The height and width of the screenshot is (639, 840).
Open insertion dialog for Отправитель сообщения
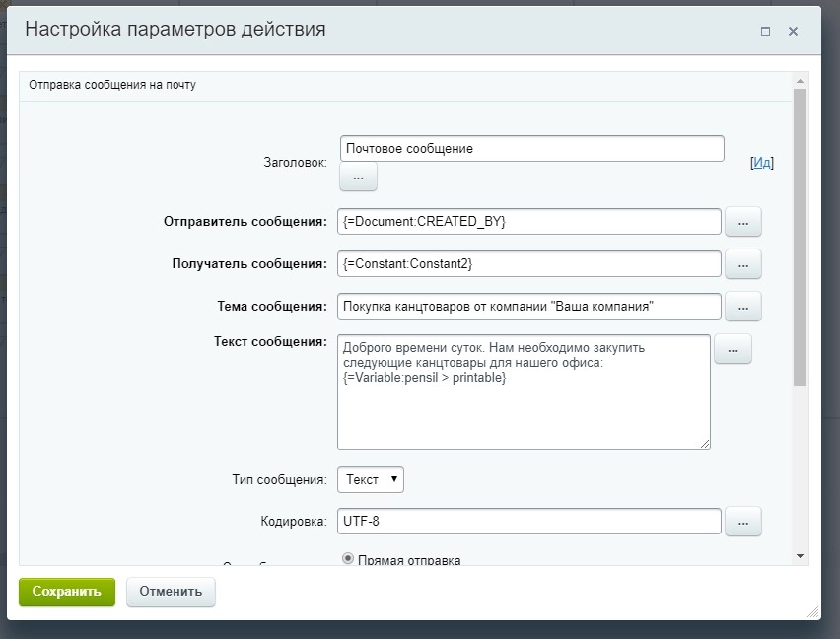[742, 222]
